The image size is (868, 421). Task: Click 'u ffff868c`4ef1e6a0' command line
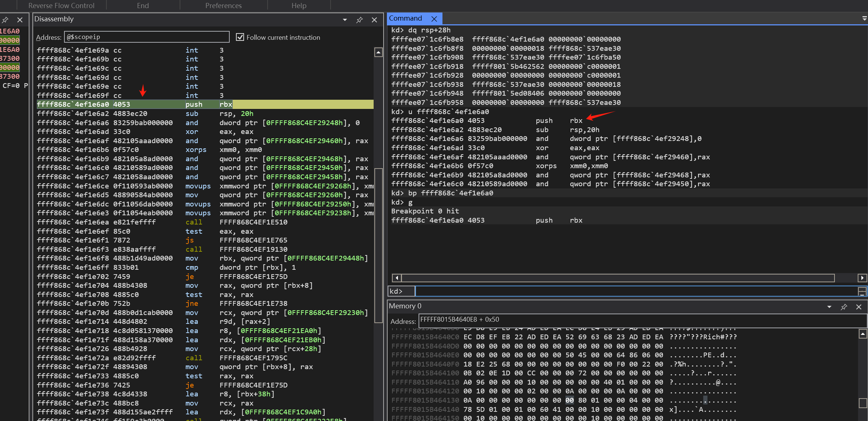pos(440,112)
